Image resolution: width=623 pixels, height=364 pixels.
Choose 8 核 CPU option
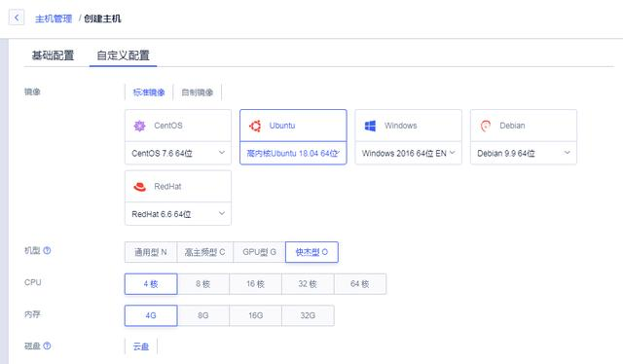(203, 284)
